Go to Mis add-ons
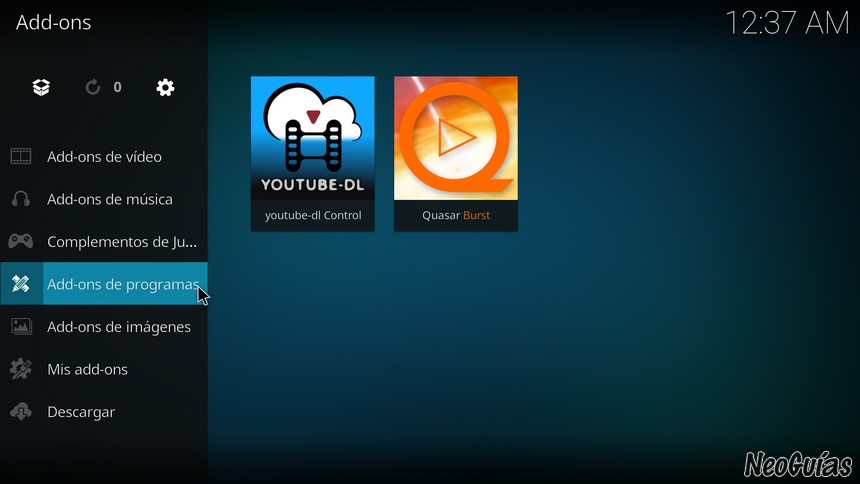This screenshot has width=860, height=484. (x=104, y=369)
